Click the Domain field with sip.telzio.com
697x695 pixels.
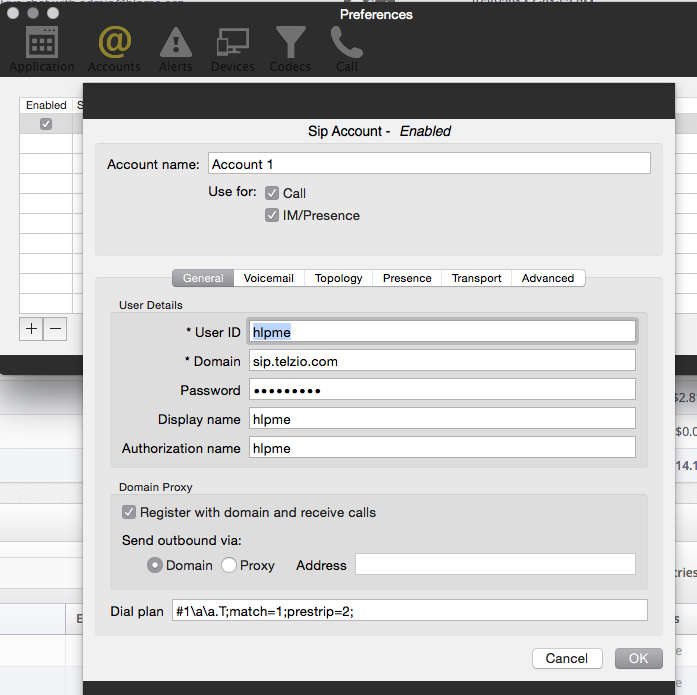[442, 360]
